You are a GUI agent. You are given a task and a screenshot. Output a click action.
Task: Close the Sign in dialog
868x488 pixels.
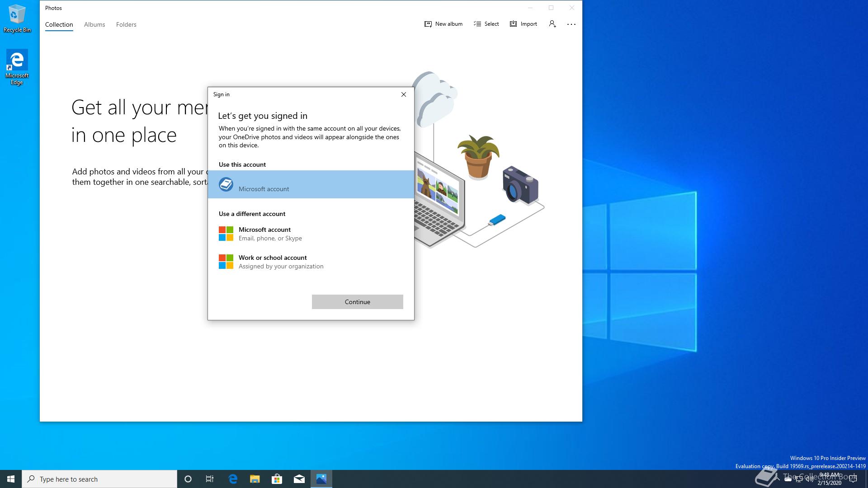[404, 94]
